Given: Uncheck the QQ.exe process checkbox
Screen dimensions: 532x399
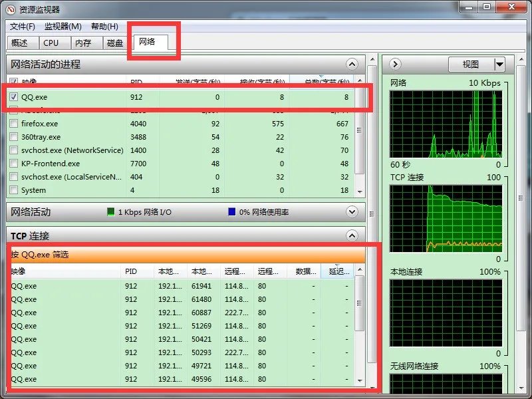Looking at the screenshot, I should (x=15, y=97).
